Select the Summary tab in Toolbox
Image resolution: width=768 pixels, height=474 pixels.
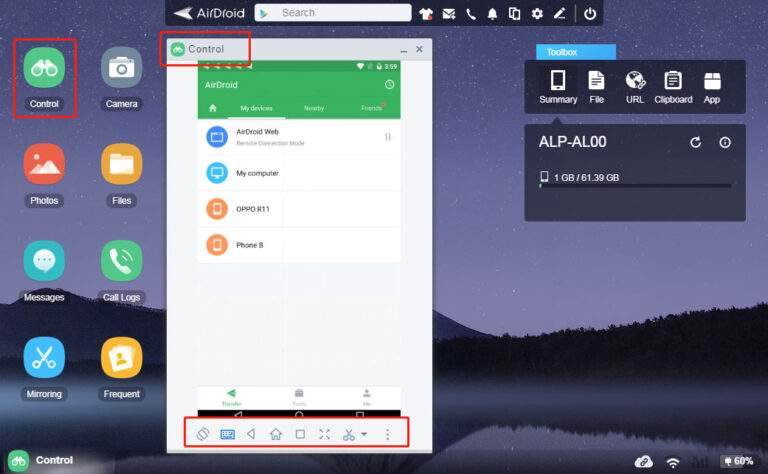558,87
